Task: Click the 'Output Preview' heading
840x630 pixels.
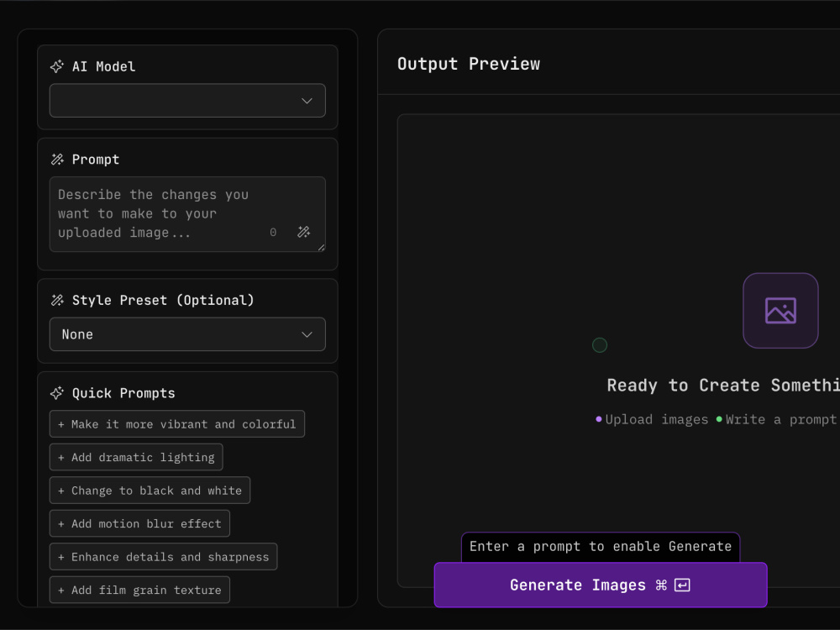Action: tap(469, 64)
